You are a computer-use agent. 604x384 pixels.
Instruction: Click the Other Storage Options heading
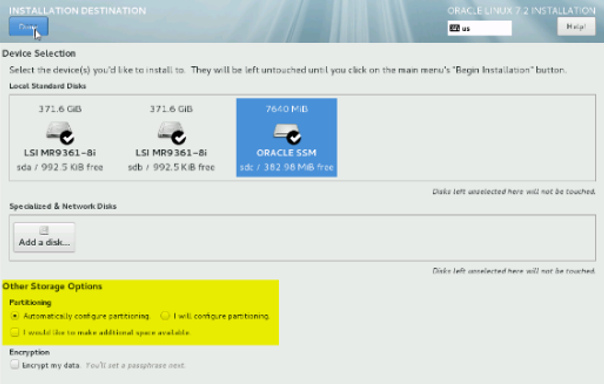click(52, 286)
